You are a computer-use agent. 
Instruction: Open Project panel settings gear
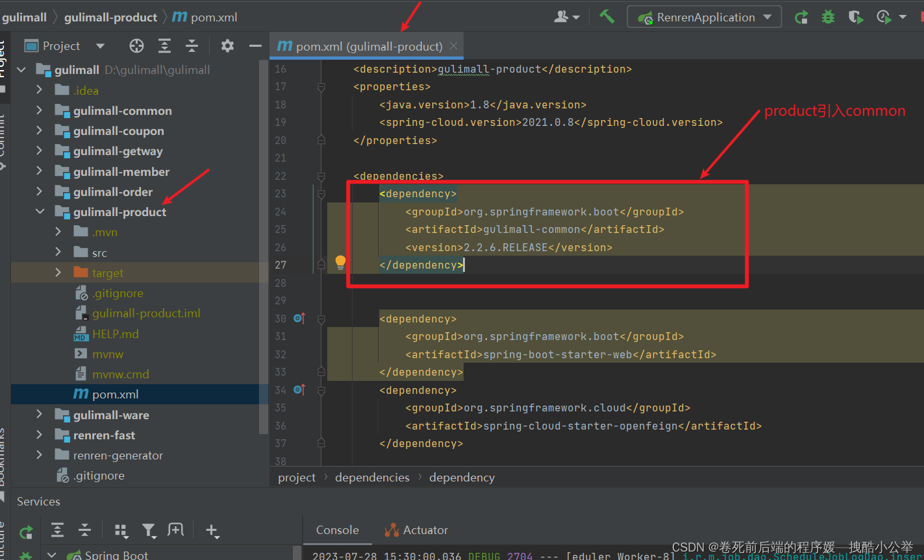[x=227, y=45]
